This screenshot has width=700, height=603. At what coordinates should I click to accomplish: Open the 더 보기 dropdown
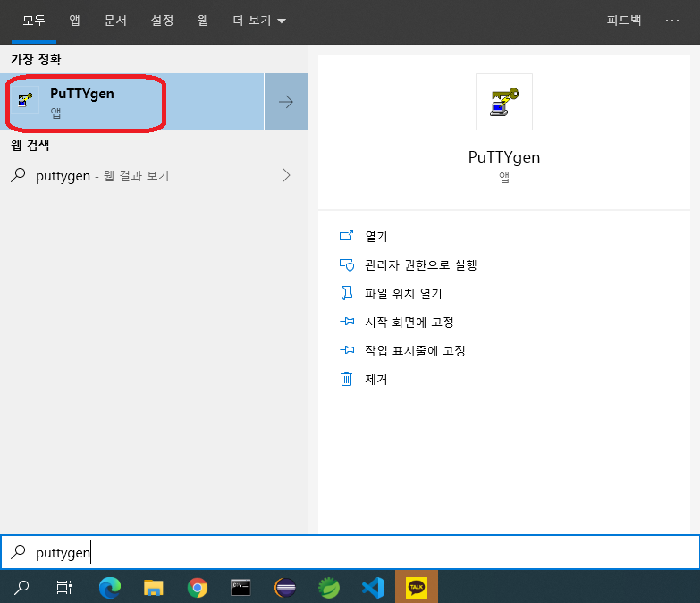coord(259,21)
